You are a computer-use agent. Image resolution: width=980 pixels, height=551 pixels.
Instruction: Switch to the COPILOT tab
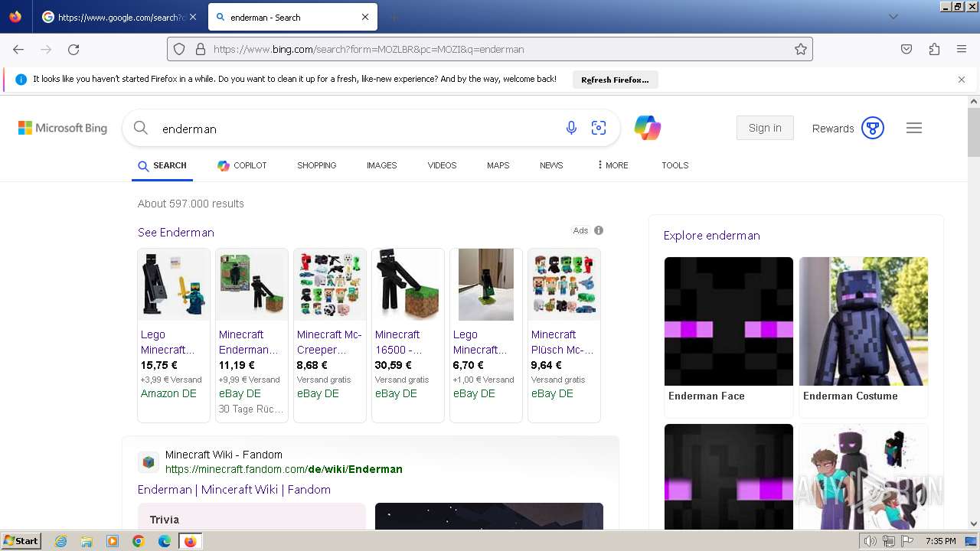click(x=242, y=165)
